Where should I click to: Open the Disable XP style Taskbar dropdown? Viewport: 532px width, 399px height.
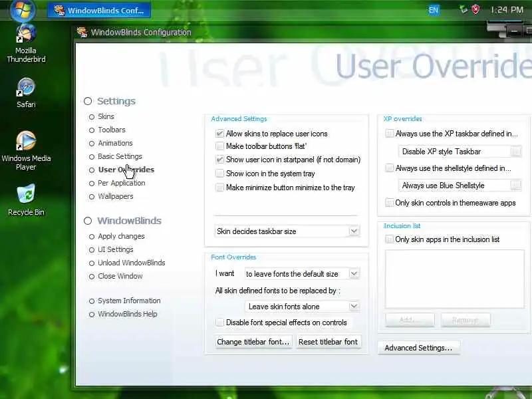pyautogui.click(x=460, y=152)
